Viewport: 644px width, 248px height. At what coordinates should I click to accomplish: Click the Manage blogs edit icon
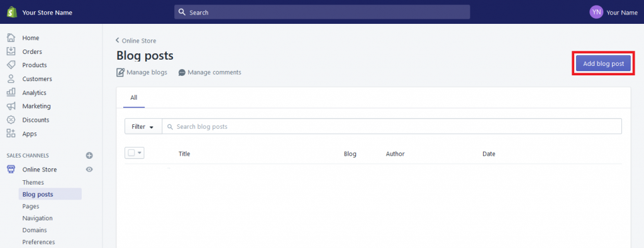(120, 73)
